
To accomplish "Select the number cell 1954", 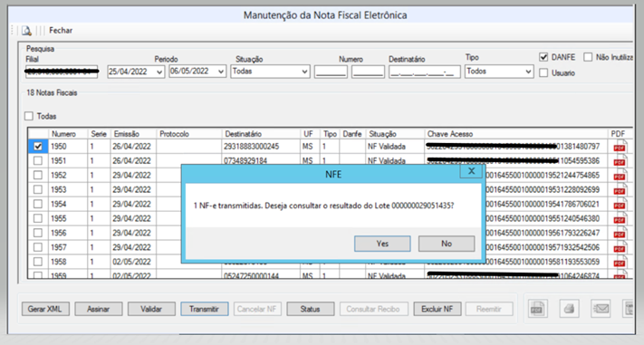I will tap(68, 204).
